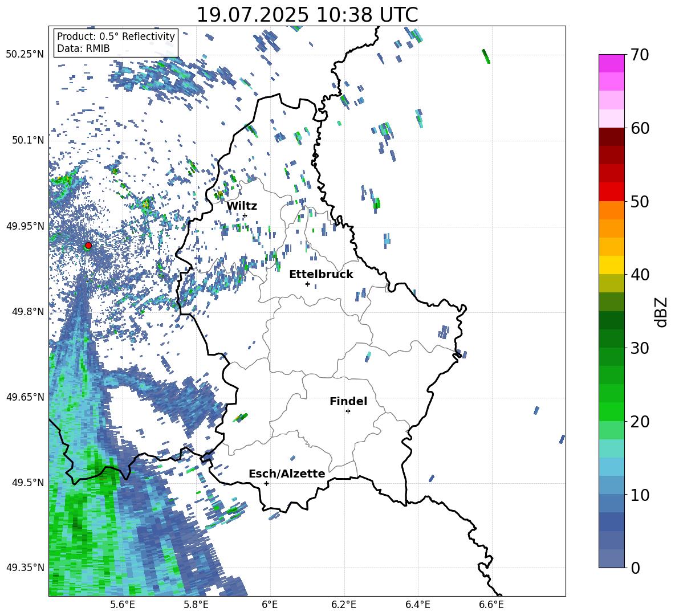Click the Ettelbruck station cross marker
Screen dimensions: 675x616
coord(307,284)
